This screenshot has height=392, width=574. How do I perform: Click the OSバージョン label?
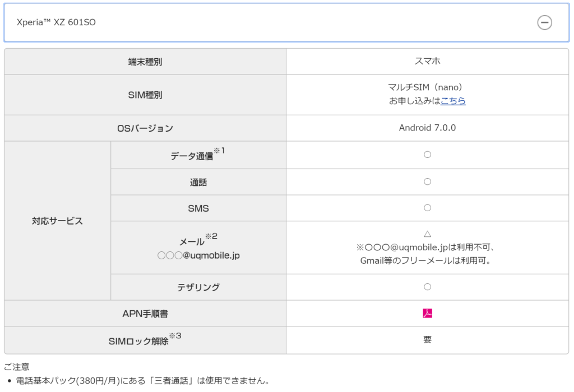145,128
